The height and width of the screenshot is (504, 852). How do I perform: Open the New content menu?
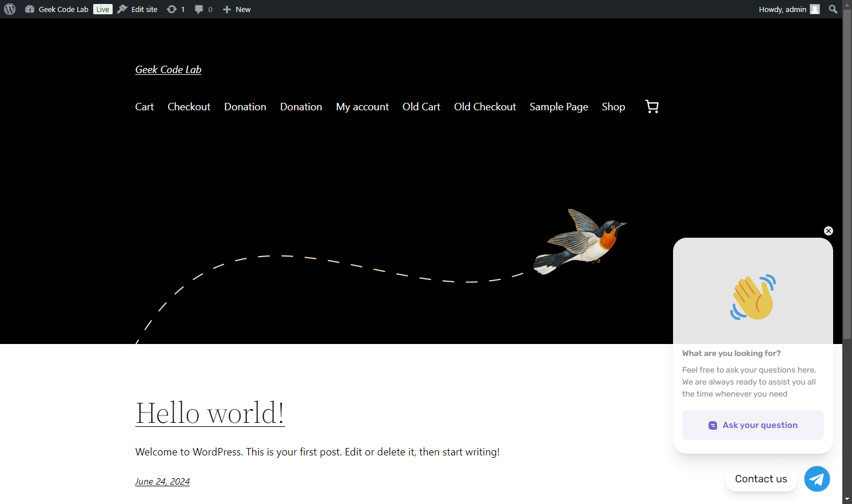237,9
